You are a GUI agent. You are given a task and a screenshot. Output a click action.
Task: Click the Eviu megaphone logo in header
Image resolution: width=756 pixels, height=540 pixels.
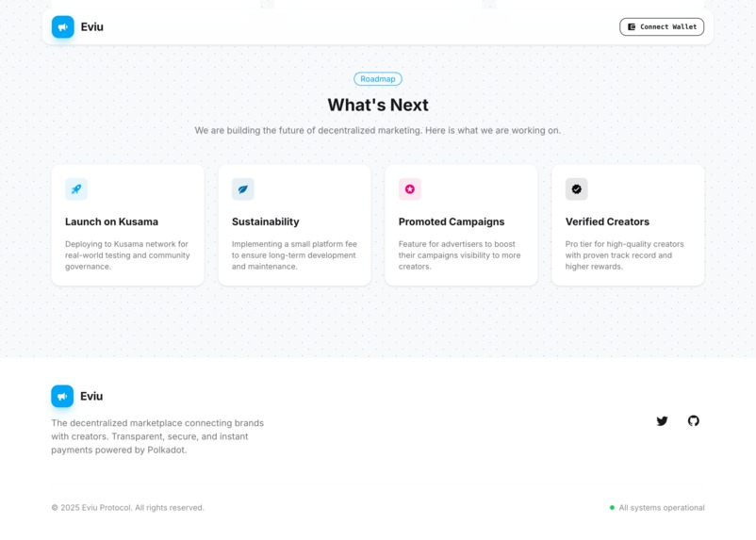coord(62,27)
